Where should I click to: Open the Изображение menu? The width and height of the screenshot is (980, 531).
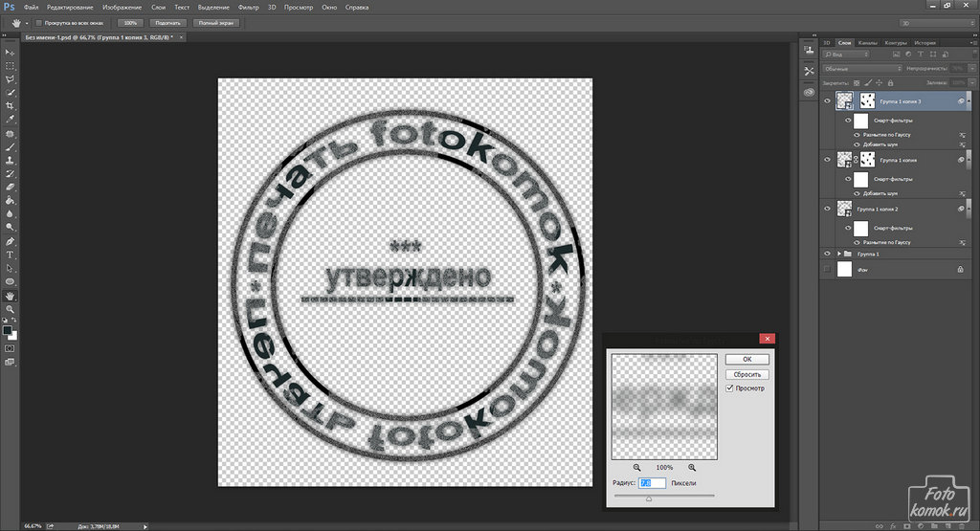click(x=122, y=8)
